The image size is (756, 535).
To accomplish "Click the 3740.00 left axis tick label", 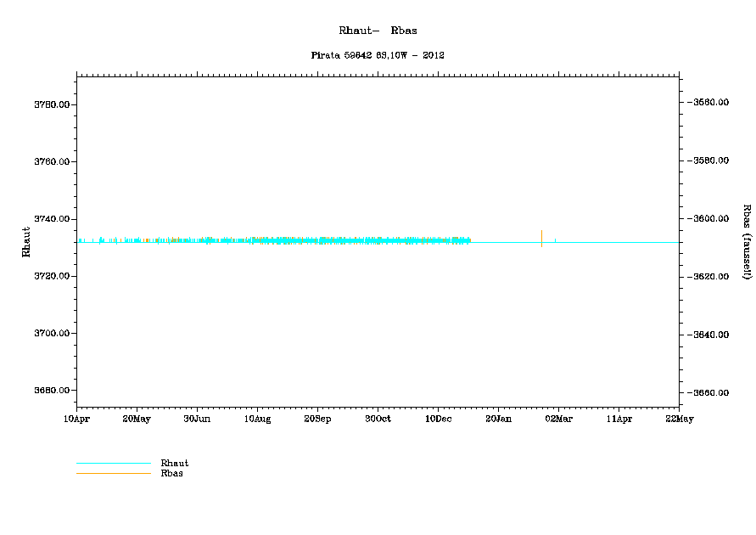I will click(51, 219).
